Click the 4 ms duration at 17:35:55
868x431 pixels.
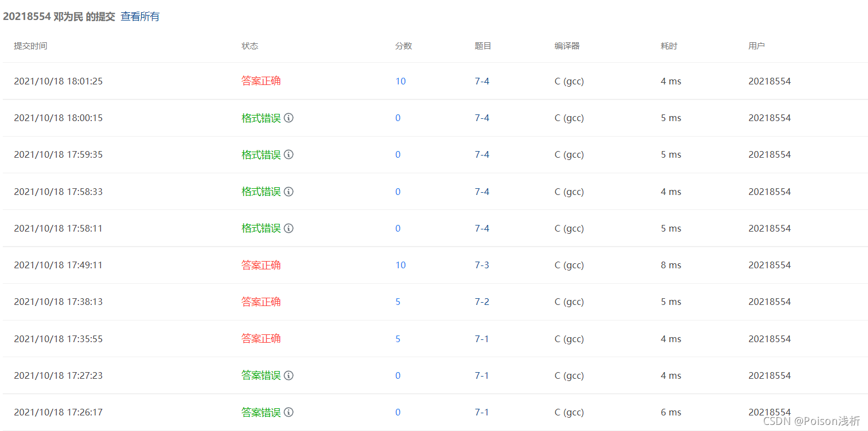pyautogui.click(x=671, y=339)
